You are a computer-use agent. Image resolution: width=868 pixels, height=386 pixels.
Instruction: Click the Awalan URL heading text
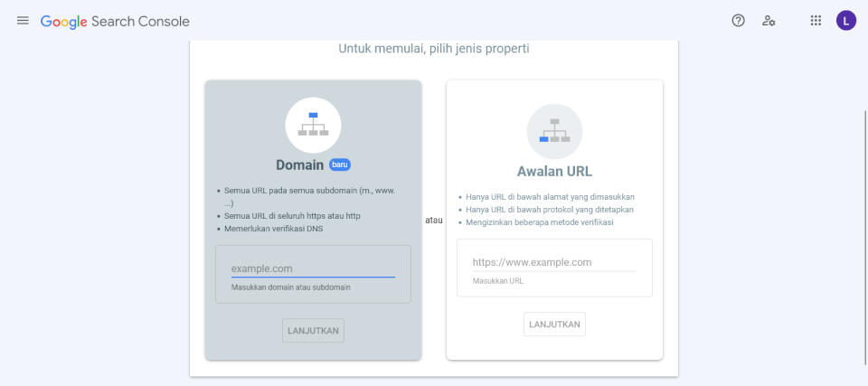point(554,172)
